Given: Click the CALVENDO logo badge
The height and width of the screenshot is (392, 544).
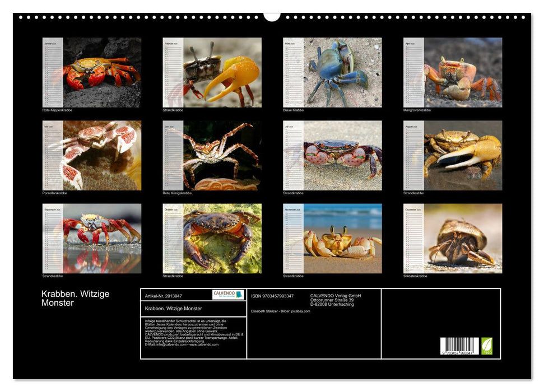Looking at the screenshot, I should 228,295.
